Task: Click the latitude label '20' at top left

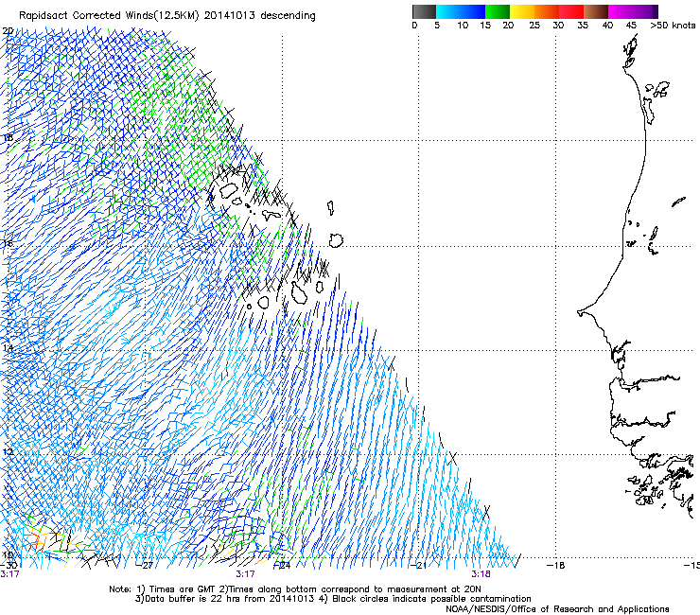Action: coord(8,31)
